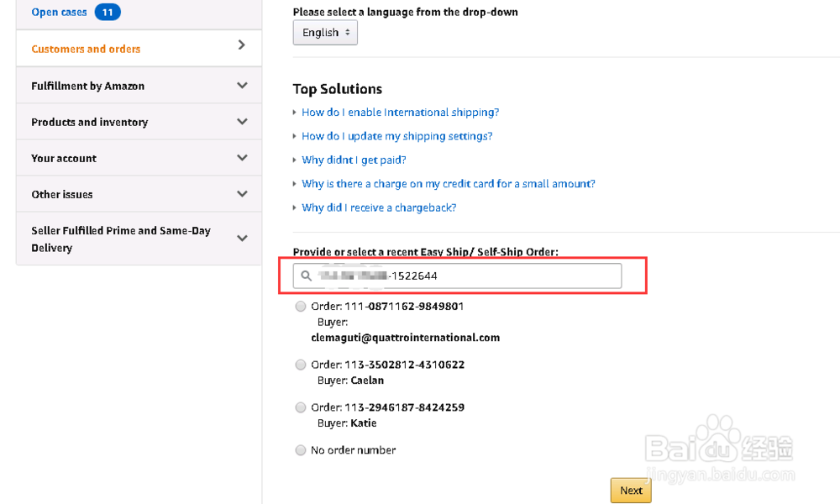Select order 113-3502812-4310622 for buyer Caelan
Viewport: 840px width, 504px height.
(301, 365)
